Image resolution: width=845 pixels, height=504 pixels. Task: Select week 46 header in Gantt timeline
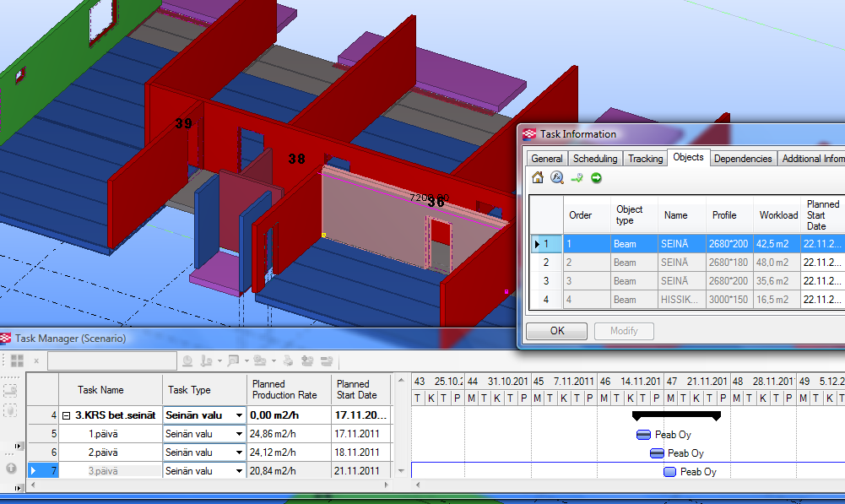coord(630,381)
